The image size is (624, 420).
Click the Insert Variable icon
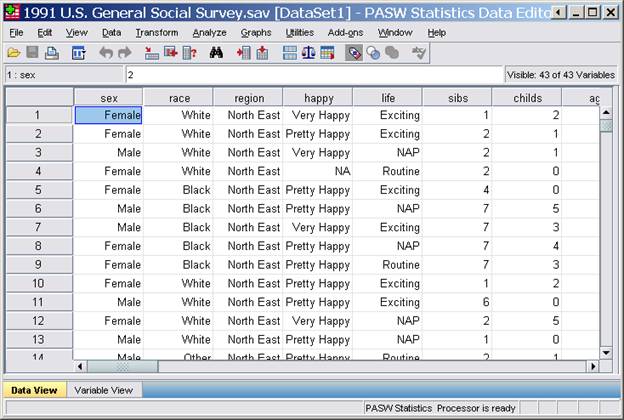(x=262, y=53)
